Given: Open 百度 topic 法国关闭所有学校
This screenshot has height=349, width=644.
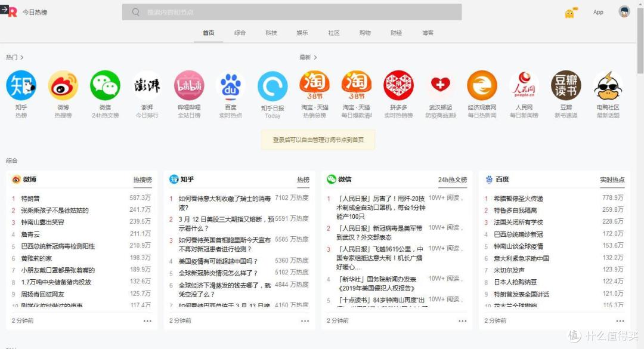Looking at the screenshot, I should (518, 222).
